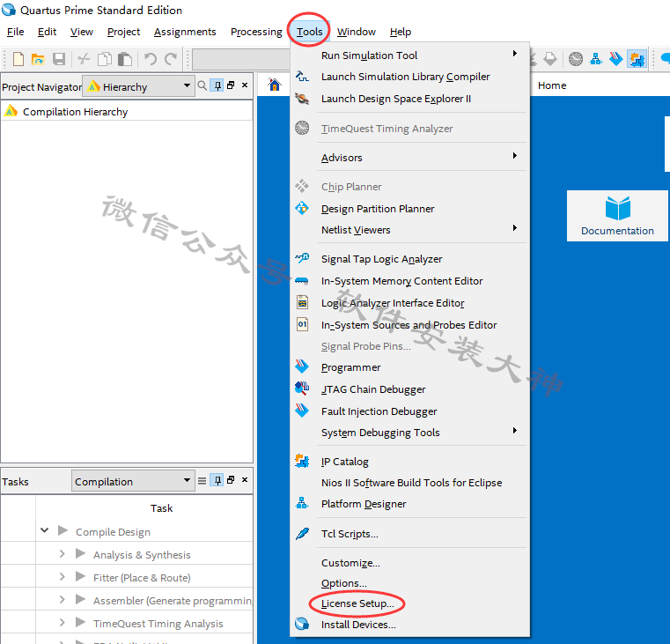
Task: Expand the Analysis & Synthesis task
Action: [x=62, y=554]
